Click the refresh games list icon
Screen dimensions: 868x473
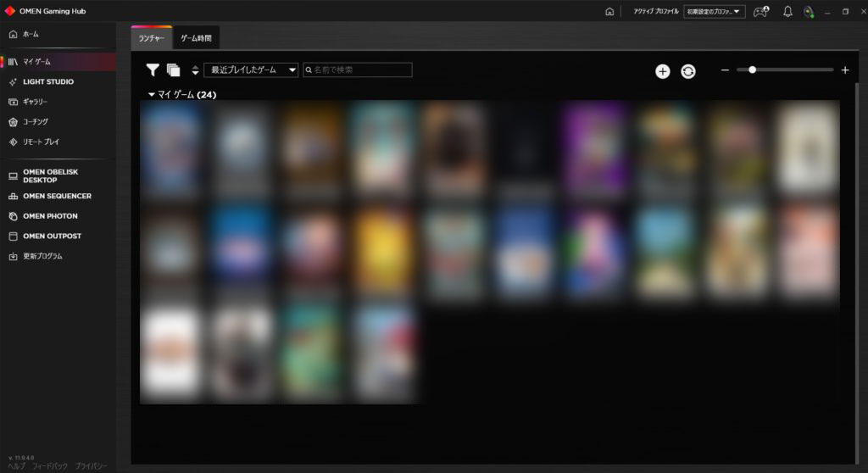687,71
